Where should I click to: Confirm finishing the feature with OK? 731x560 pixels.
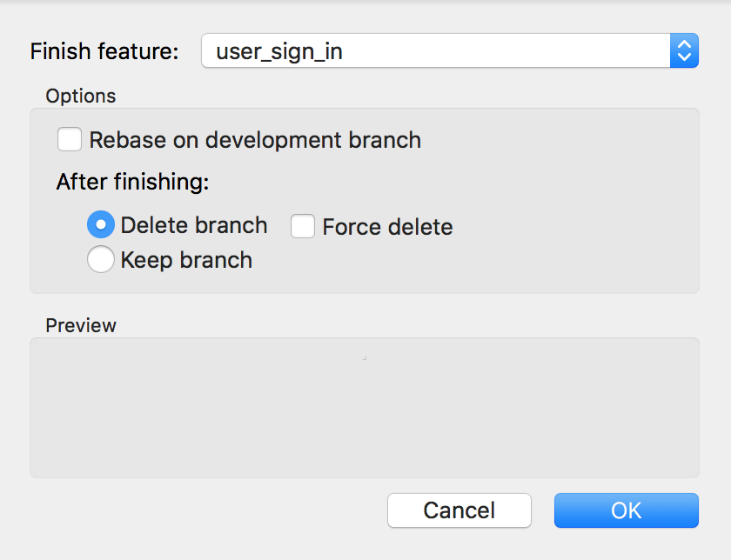pyautogui.click(x=626, y=510)
